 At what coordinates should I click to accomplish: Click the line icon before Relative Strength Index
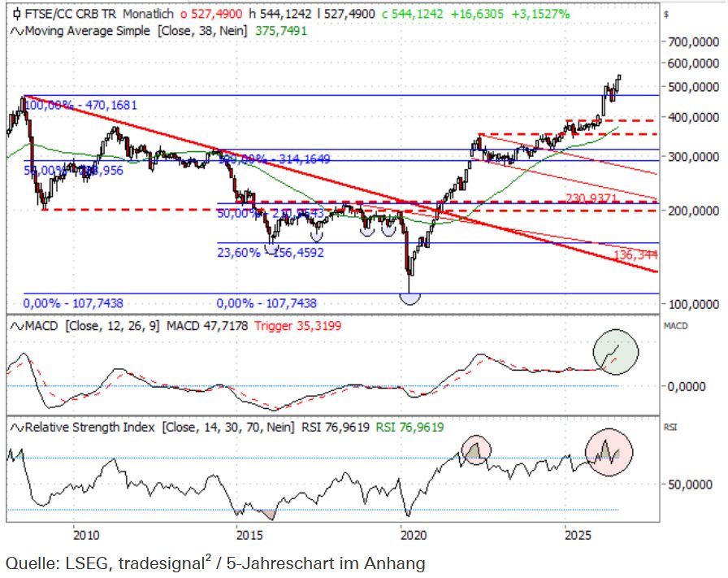click(x=17, y=428)
